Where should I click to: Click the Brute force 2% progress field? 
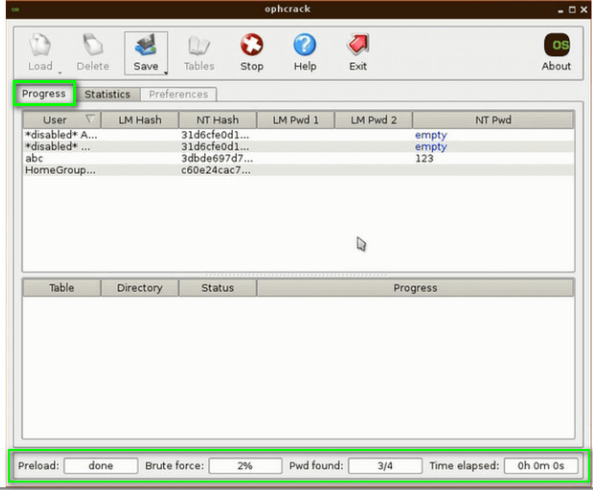tap(245, 466)
